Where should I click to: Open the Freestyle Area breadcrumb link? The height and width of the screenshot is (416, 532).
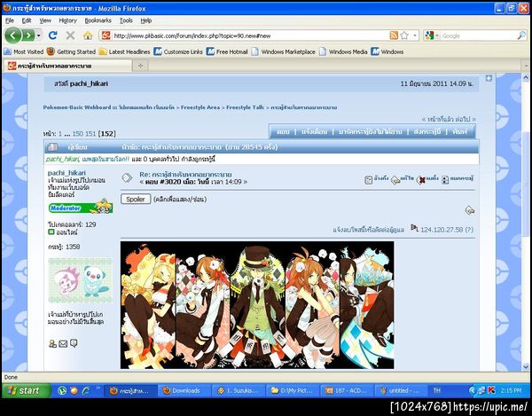(x=200, y=107)
